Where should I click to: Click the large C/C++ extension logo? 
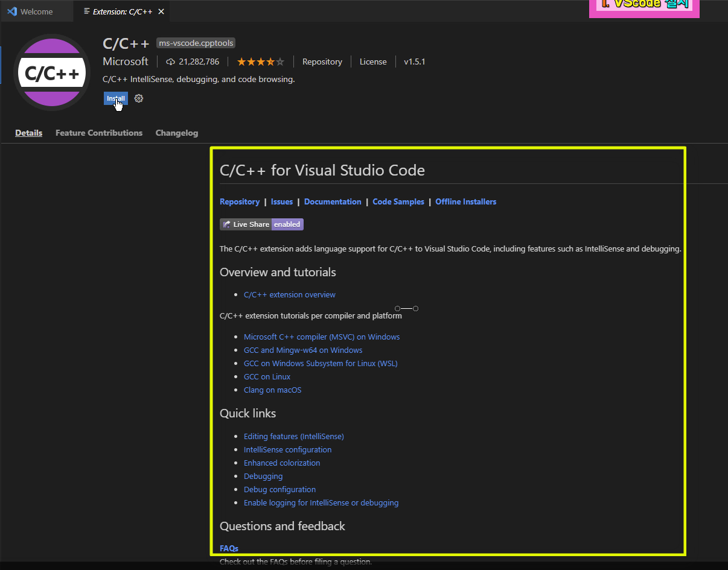point(52,73)
